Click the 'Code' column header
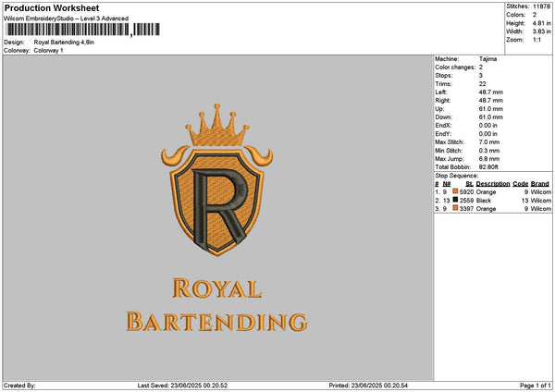 pos(520,184)
